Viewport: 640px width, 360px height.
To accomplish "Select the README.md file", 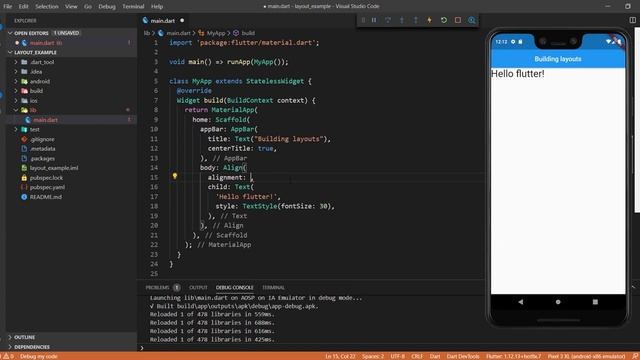I will coord(46,197).
